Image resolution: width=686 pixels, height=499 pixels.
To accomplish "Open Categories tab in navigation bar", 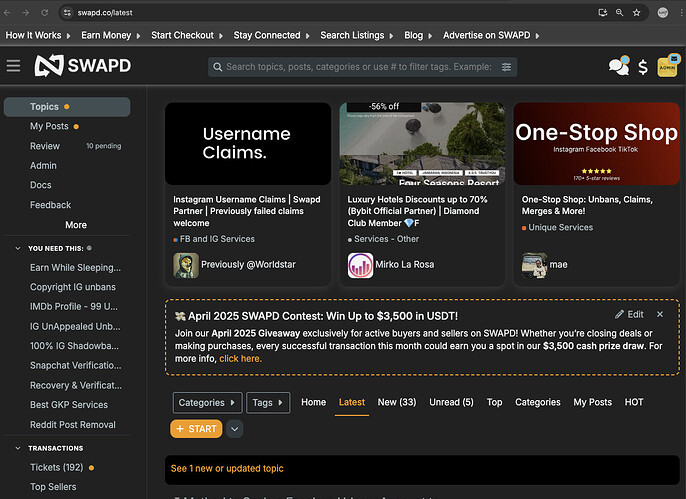I will click(x=538, y=402).
